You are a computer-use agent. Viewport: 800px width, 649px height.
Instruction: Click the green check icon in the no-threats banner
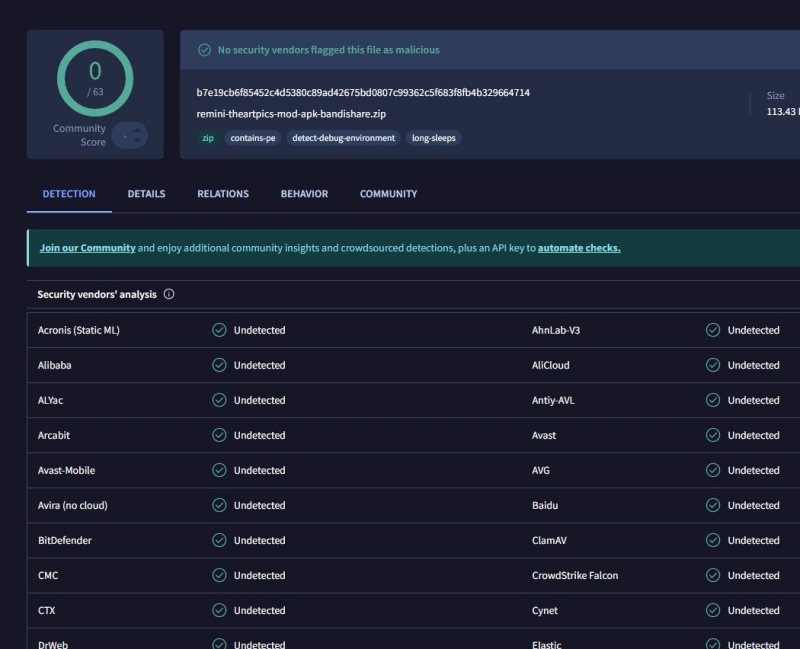point(205,50)
